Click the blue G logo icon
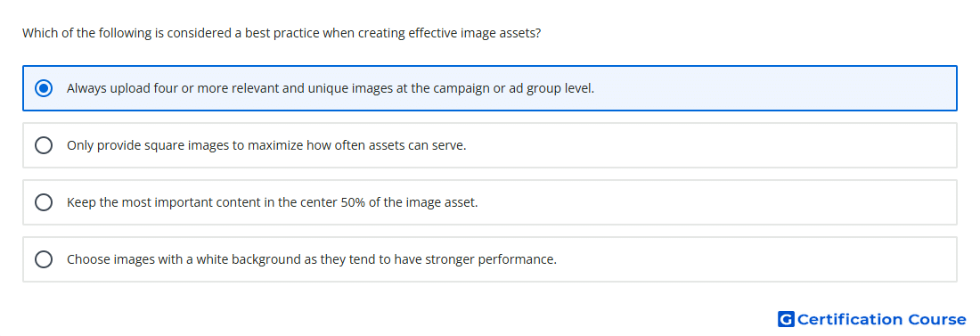Viewport: 980px width, 336px height. pos(786,319)
